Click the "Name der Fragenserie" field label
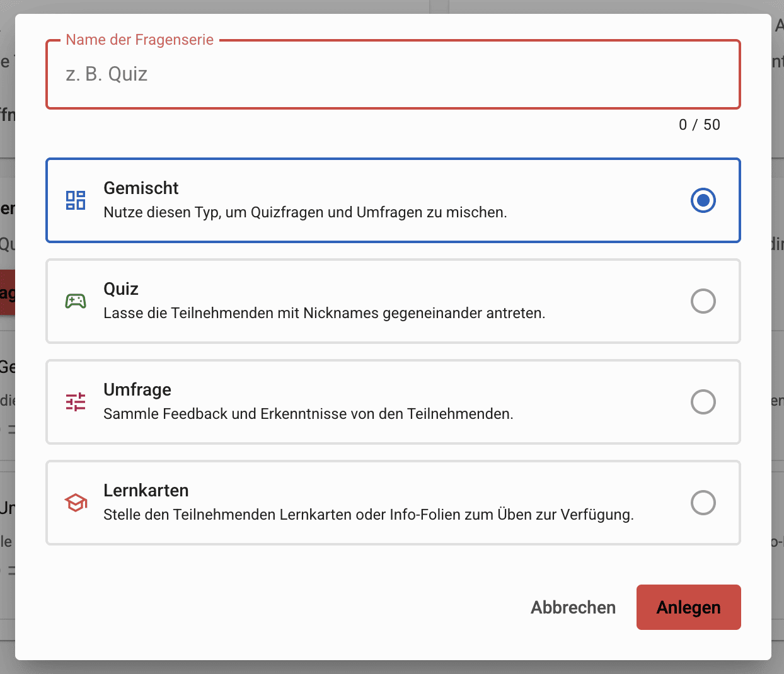The width and height of the screenshot is (784, 674). [x=140, y=40]
